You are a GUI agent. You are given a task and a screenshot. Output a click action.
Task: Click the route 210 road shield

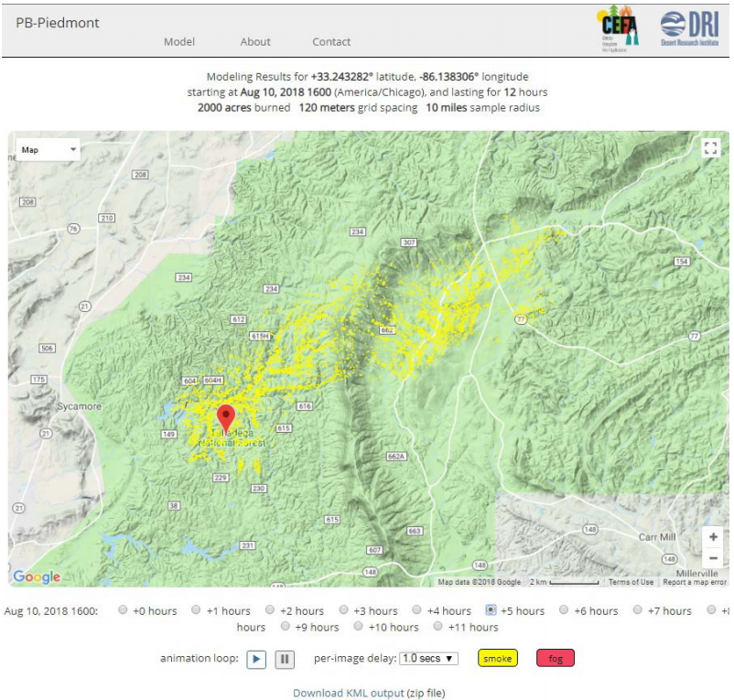click(107, 218)
